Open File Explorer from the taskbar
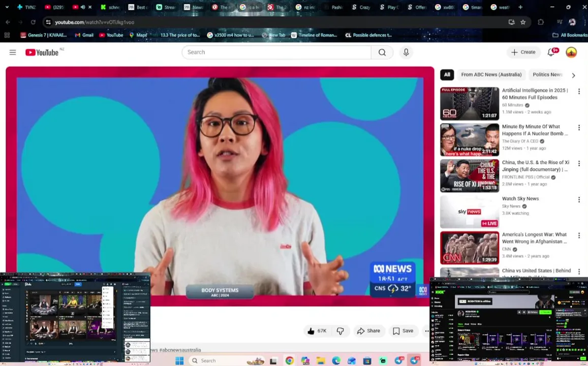This screenshot has width=588, height=366. click(320, 361)
